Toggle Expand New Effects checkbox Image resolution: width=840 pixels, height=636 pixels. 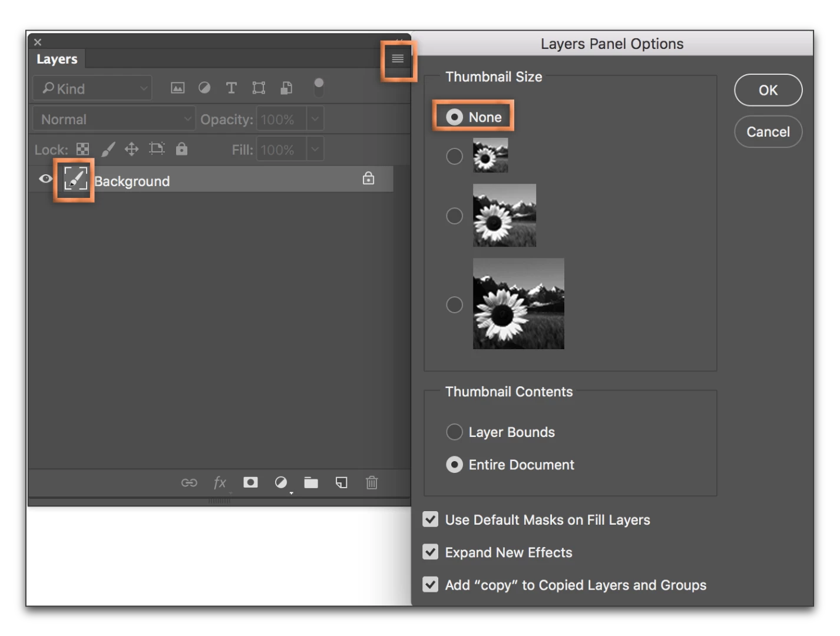[431, 552]
